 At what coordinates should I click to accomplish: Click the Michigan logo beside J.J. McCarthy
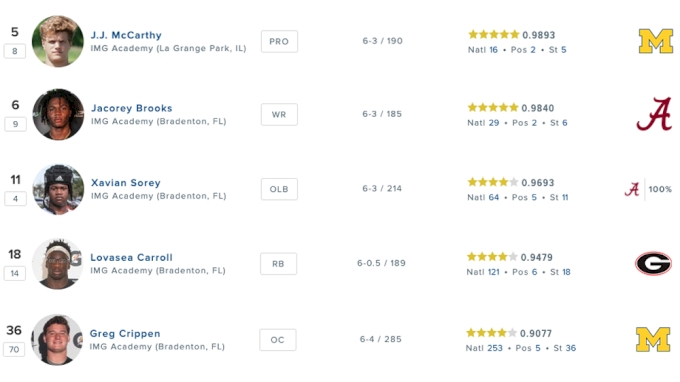[x=656, y=41]
